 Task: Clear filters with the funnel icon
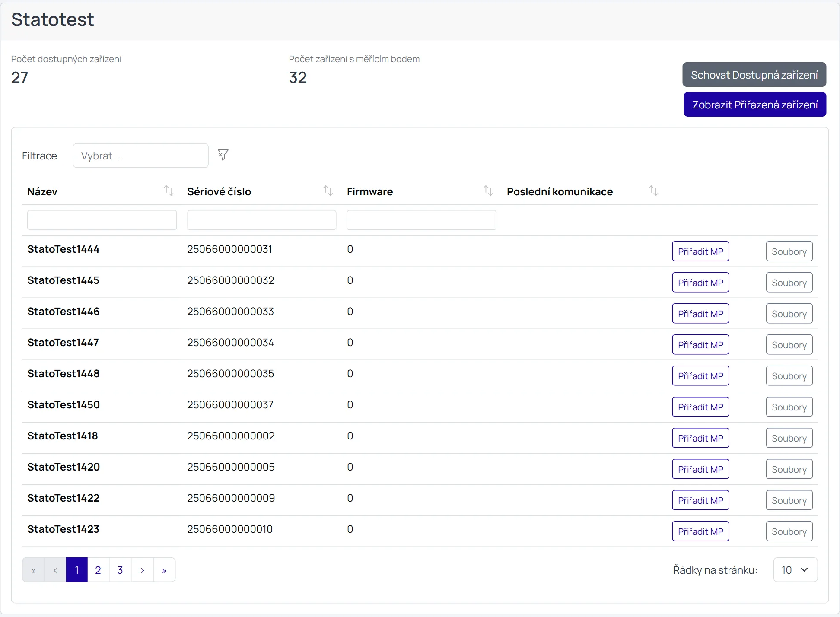(x=223, y=155)
